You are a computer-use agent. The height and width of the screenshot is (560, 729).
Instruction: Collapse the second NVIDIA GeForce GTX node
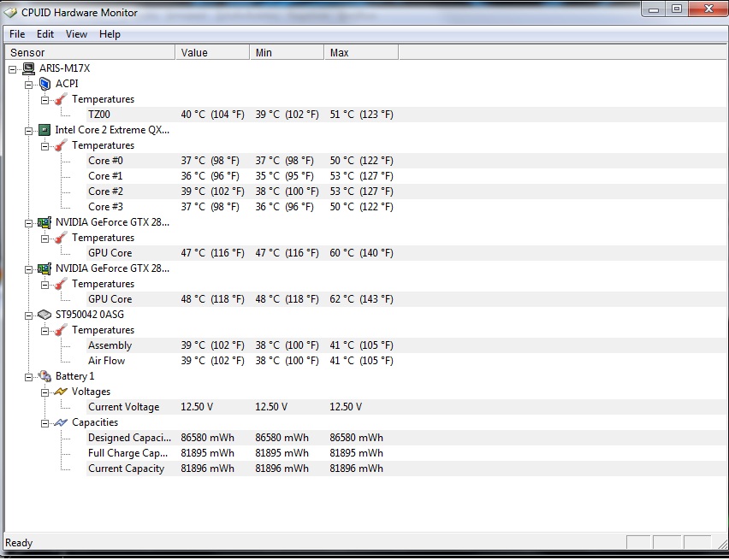(29, 269)
